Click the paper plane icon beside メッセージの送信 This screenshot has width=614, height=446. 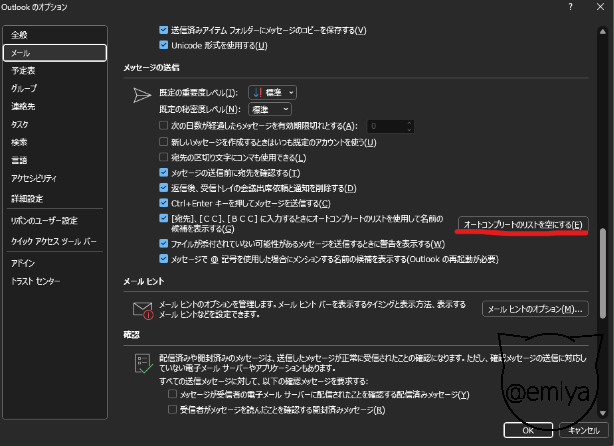(x=141, y=95)
